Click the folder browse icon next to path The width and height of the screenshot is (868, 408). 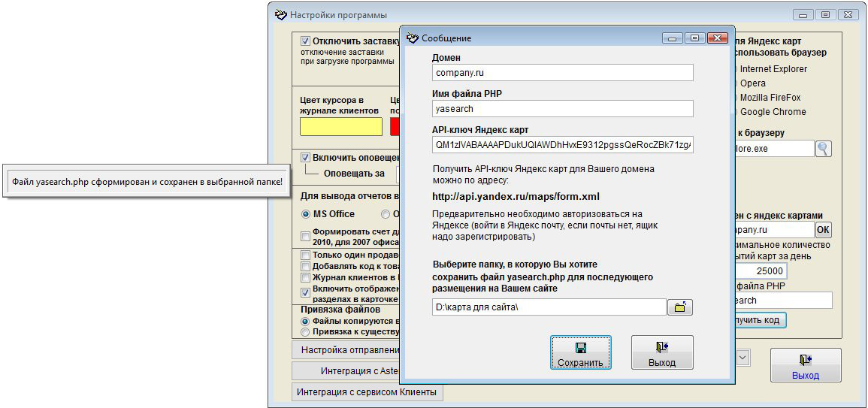[x=680, y=307]
